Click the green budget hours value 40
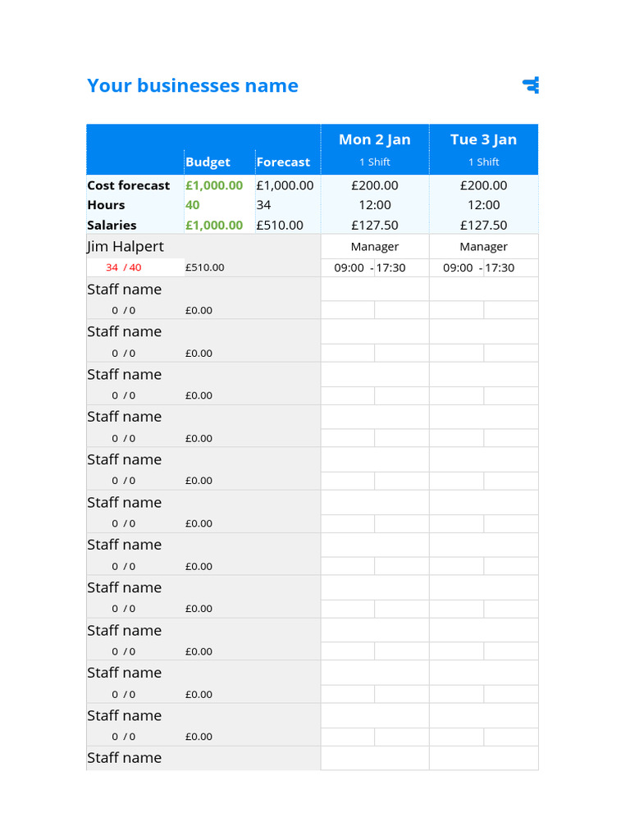630x840 pixels. [x=193, y=205]
